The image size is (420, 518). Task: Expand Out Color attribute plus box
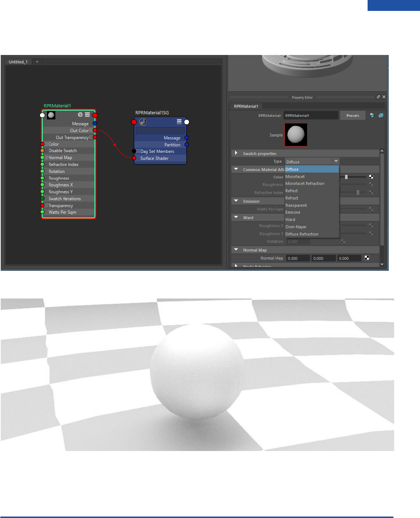pos(91,130)
